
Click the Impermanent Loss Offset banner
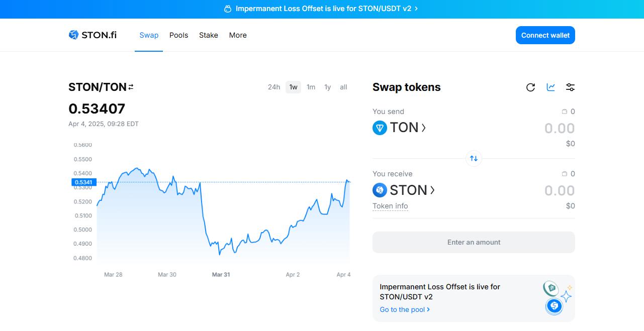point(322,9)
